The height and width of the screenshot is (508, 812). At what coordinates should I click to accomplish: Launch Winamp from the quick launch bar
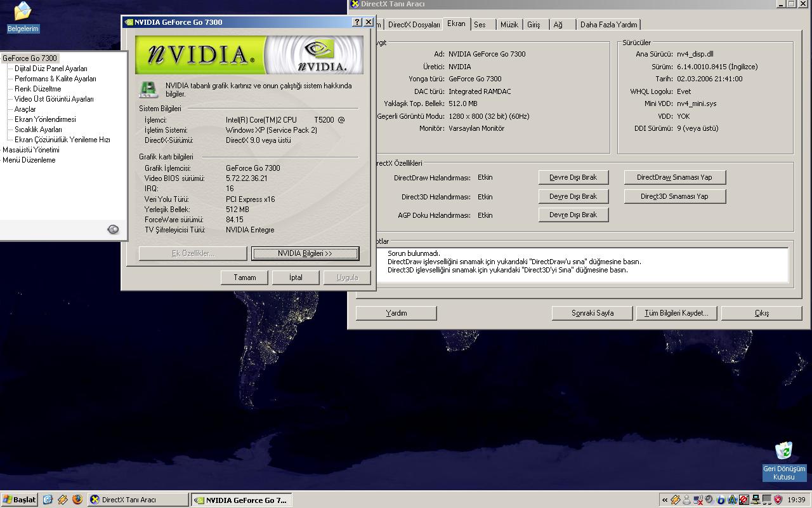coord(62,500)
